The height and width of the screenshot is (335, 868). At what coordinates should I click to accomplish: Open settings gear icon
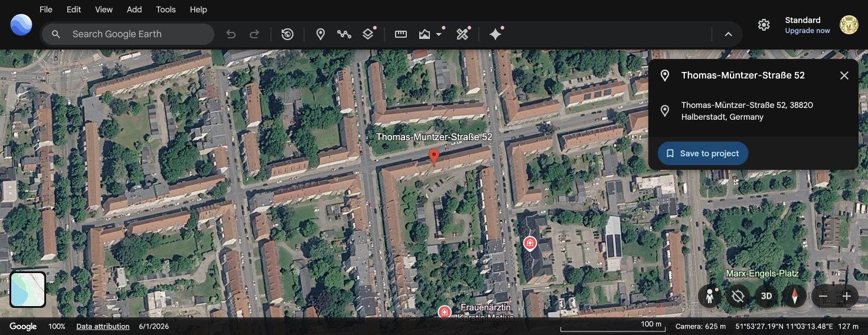(764, 25)
